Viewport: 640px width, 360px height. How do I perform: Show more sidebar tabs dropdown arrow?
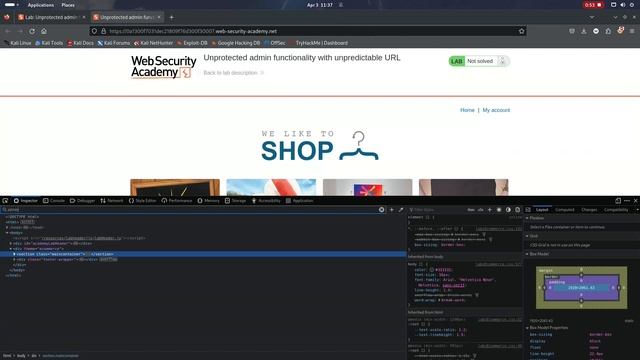coord(637,209)
